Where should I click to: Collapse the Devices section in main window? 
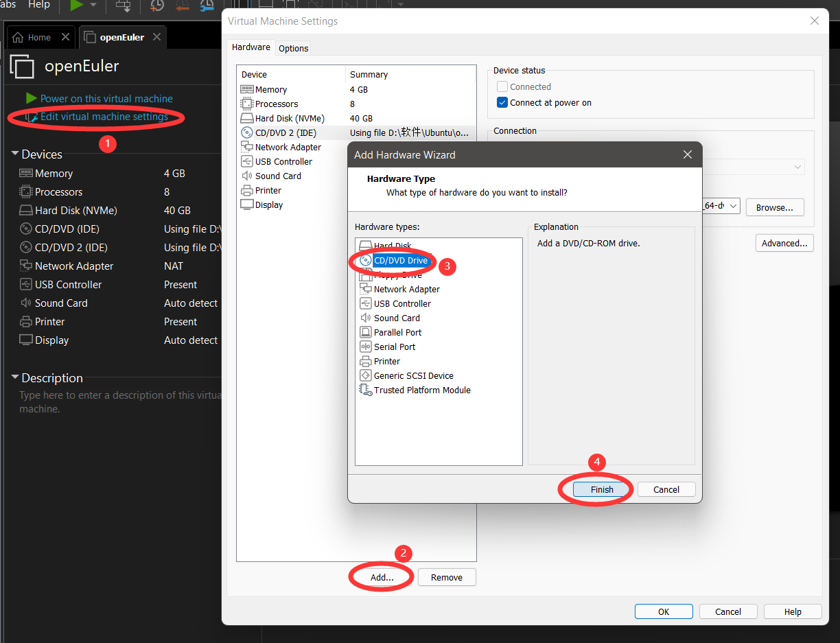pyautogui.click(x=15, y=154)
